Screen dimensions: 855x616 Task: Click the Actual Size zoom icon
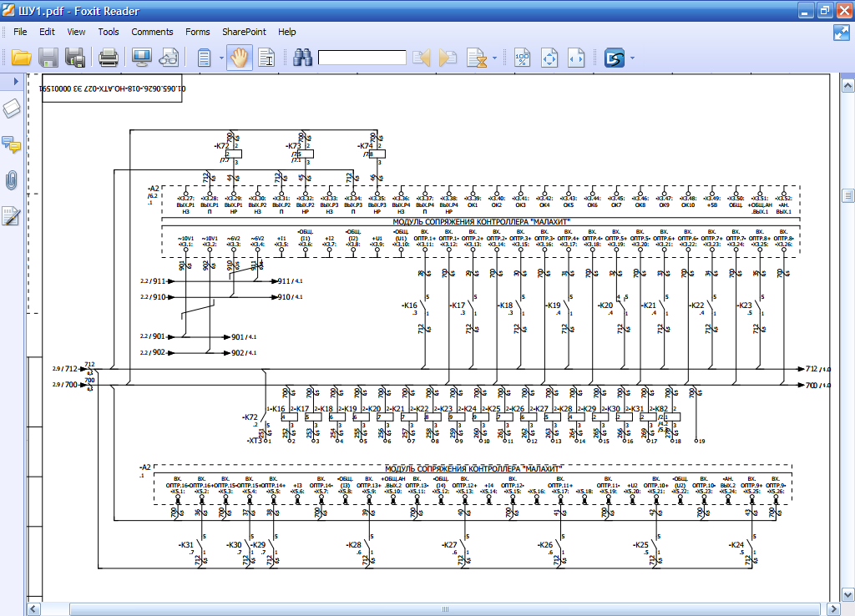tap(522, 58)
